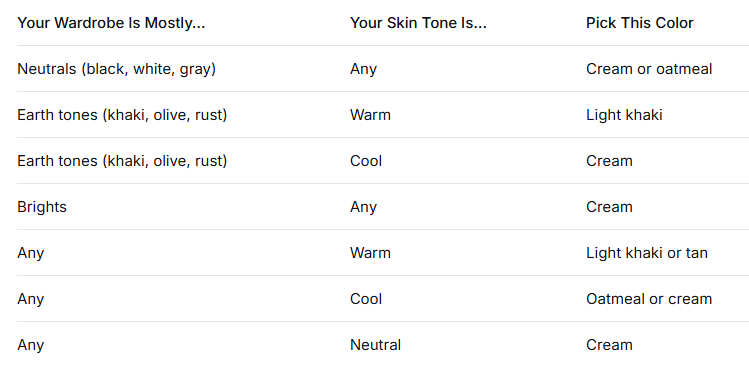749x367 pixels.
Task: Click the 'Pick This Color' column header
Action: (640, 23)
